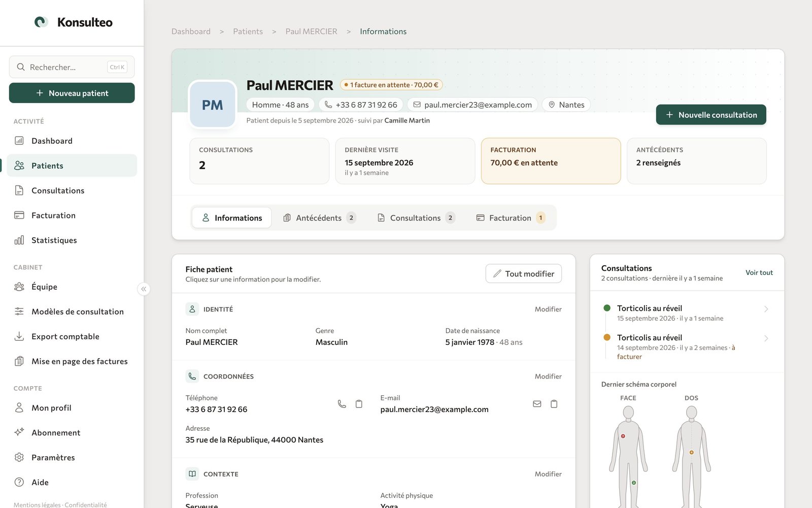Click the Camille Martin practitioner name
Image resolution: width=812 pixels, height=508 pixels.
point(407,120)
